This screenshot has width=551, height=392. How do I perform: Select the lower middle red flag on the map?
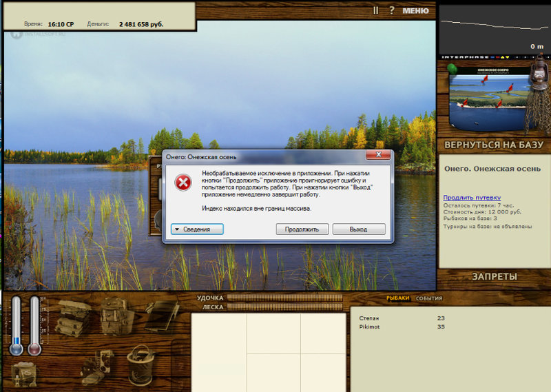click(x=499, y=104)
